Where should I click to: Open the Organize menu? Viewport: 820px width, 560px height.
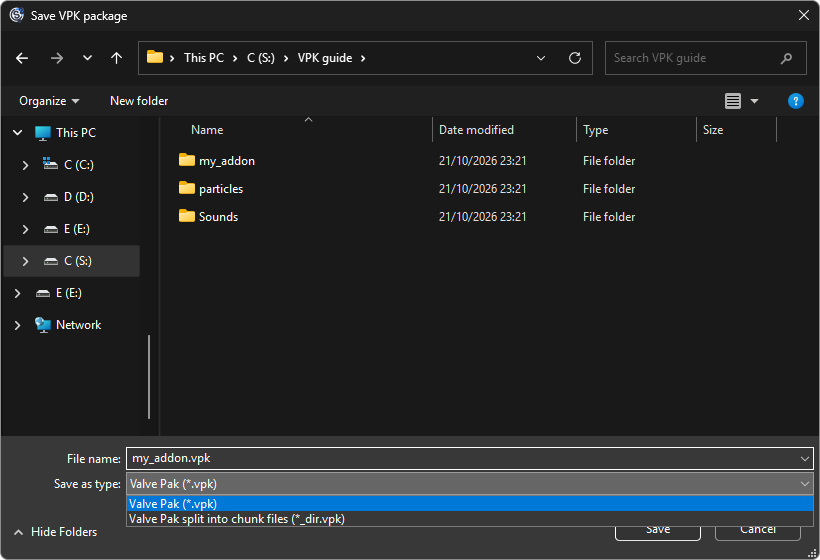49,101
